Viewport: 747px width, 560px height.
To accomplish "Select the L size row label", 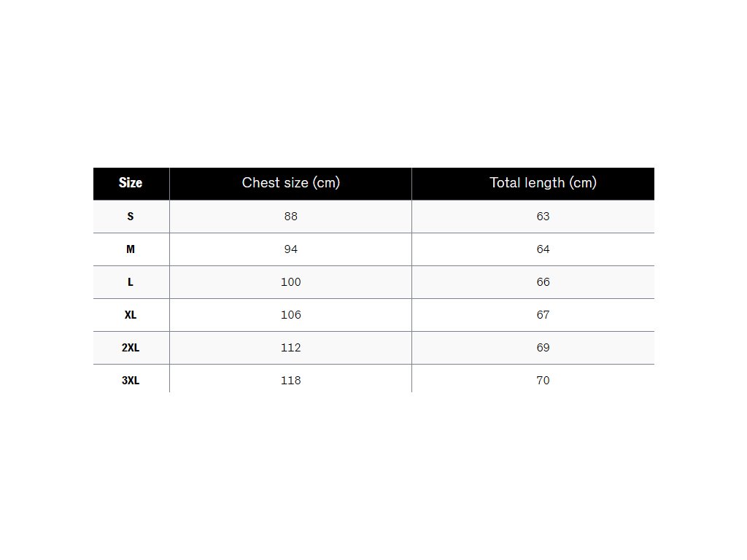I will [x=131, y=282].
